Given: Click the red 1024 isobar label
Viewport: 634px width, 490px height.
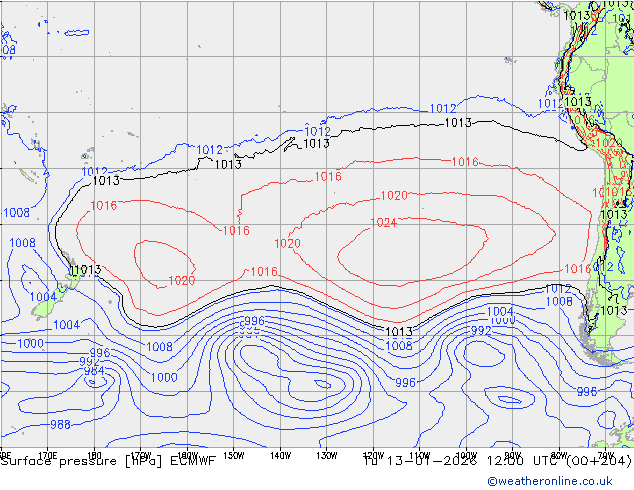Looking at the screenshot, I should point(383,223).
